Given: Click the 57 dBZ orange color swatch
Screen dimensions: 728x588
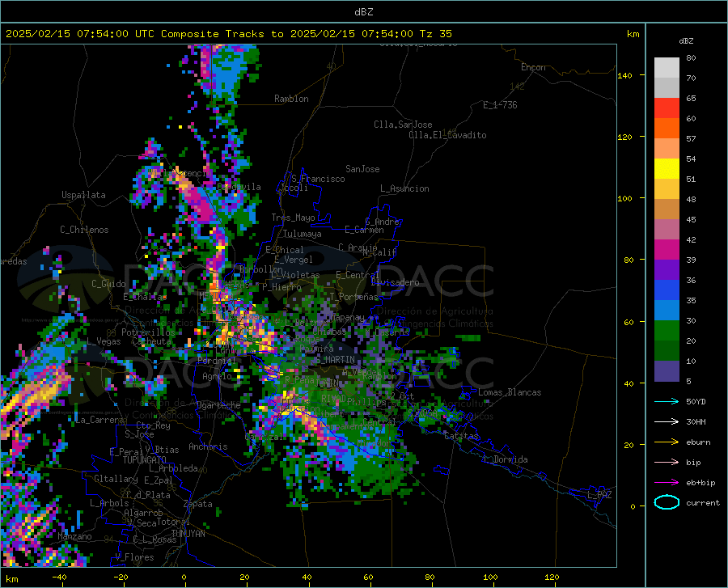Looking at the screenshot, I should coord(667,129).
